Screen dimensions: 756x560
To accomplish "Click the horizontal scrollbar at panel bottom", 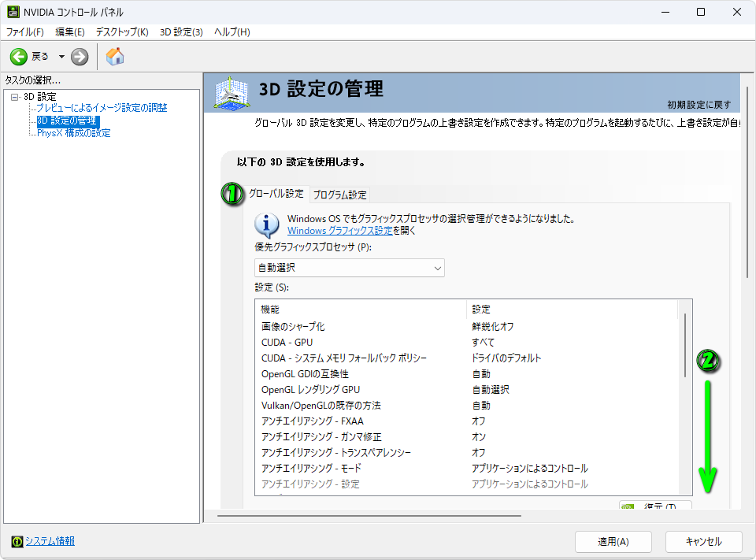I will [369, 516].
